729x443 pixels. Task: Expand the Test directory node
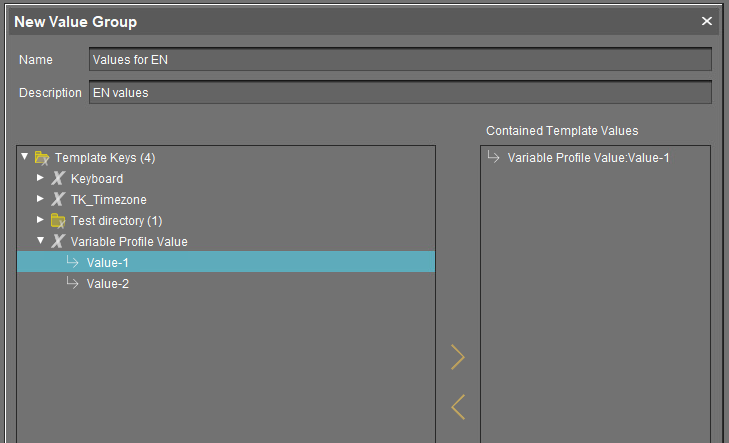pyautogui.click(x=41, y=220)
